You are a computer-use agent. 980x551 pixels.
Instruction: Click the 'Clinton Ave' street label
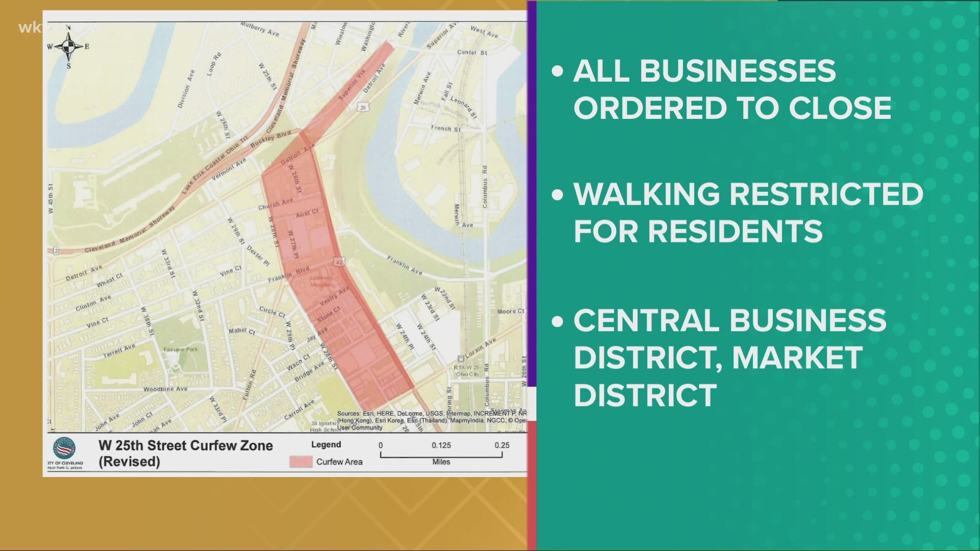tap(93, 304)
